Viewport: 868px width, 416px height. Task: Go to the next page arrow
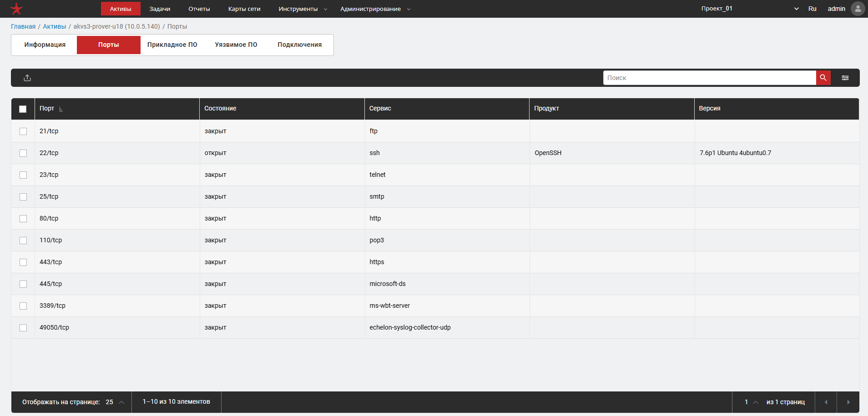848,402
